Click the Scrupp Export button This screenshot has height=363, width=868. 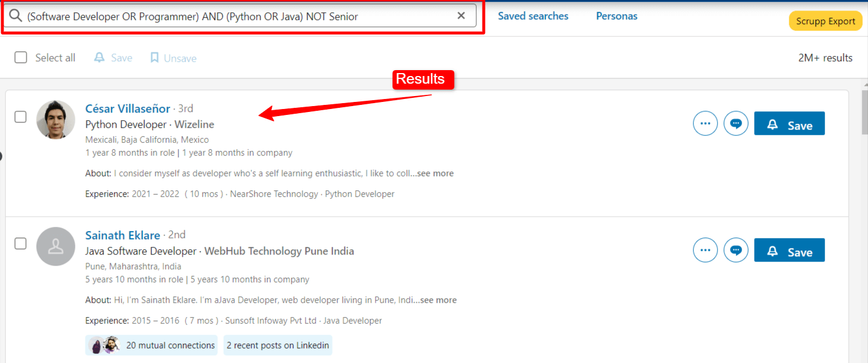pyautogui.click(x=825, y=21)
